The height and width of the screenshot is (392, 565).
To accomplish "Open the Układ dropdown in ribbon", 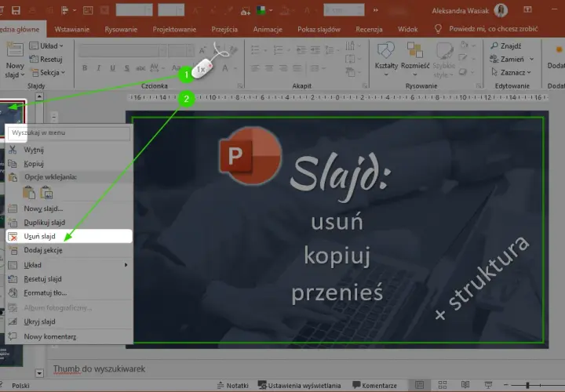I will (46, 45).
